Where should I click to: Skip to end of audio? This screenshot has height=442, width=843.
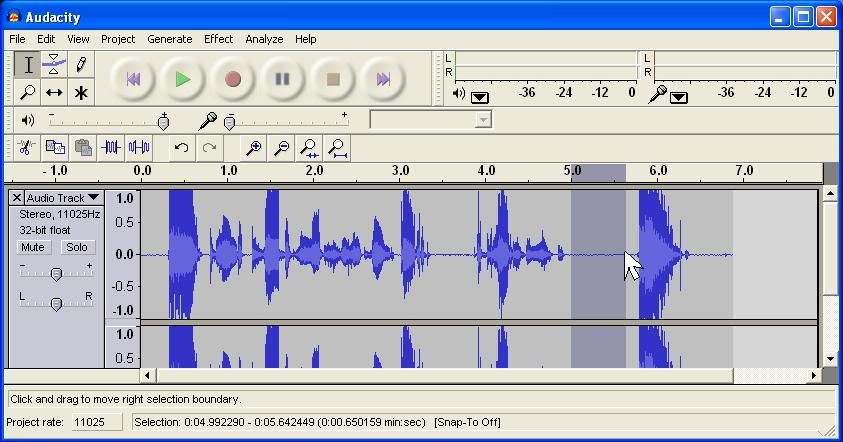(x=383, y=80)
